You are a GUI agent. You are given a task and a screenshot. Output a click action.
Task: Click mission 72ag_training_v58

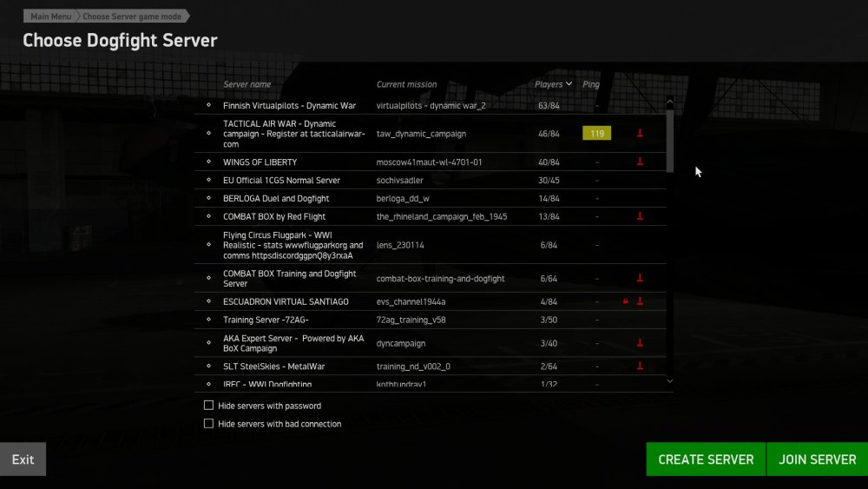pos(411,320)
